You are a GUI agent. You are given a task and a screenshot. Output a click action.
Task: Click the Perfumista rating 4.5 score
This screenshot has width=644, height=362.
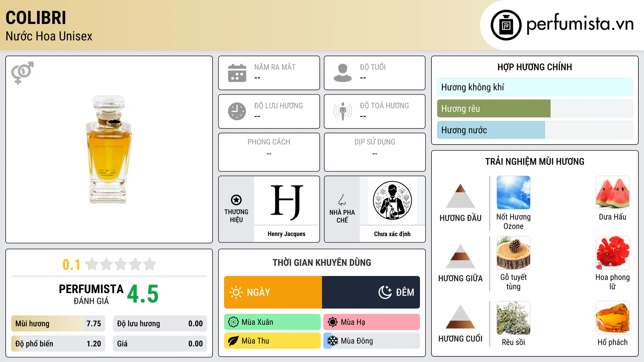click(143, 294)
